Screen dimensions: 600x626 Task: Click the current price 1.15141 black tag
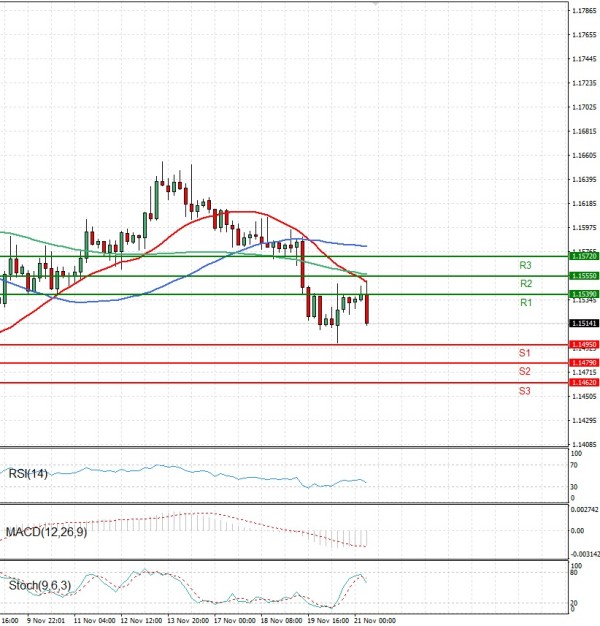584,324
